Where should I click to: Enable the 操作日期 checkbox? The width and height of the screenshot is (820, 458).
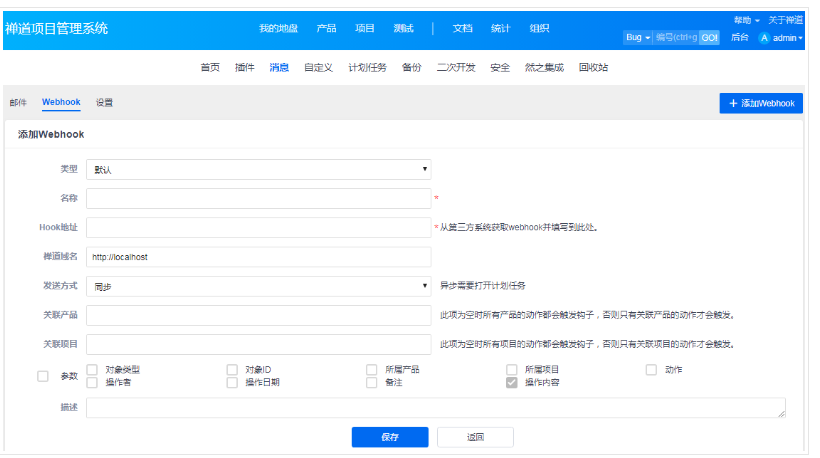(x=232, y=382)
